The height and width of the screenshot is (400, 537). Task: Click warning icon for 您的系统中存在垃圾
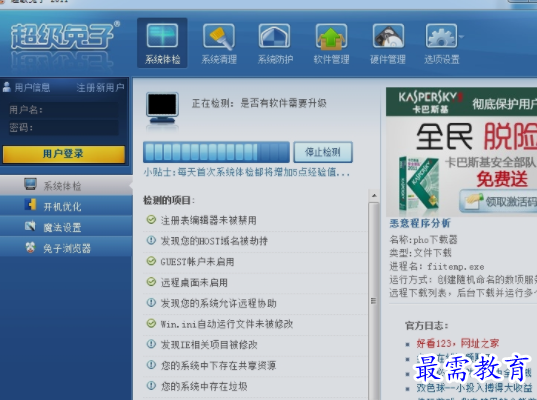[x=151, y=386]
